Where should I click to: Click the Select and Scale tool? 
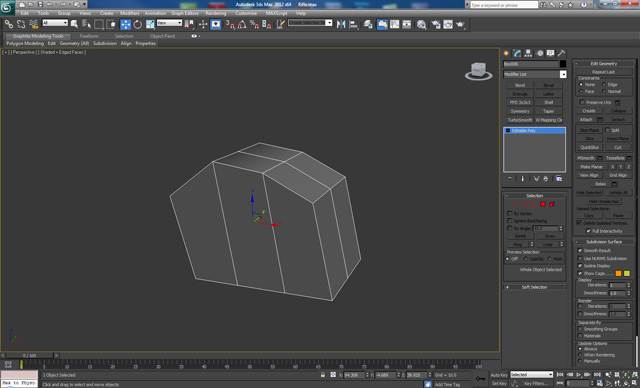[x=150, y=24]
